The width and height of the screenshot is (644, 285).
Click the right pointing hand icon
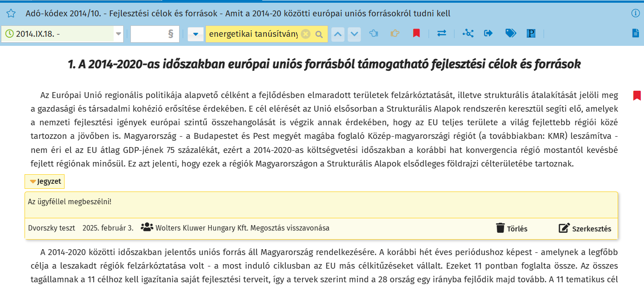pyautogui.click(x=395, y=34)
